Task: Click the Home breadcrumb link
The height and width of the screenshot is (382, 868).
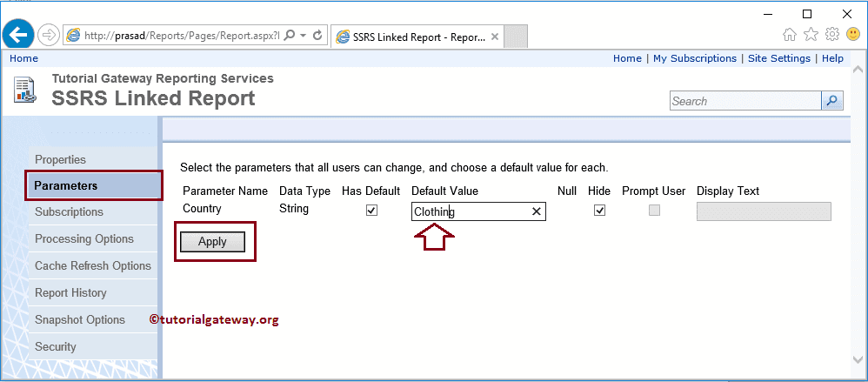Action: [23, 58]
